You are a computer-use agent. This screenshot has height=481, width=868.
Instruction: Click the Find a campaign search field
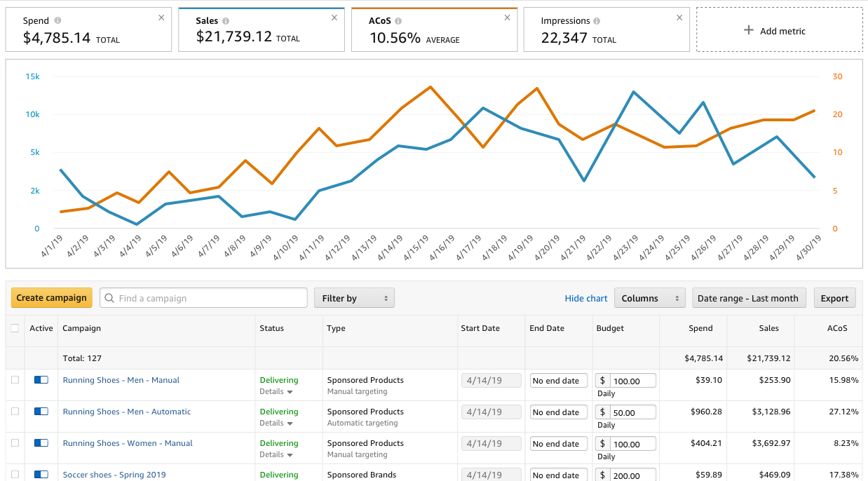pos(210,298)
